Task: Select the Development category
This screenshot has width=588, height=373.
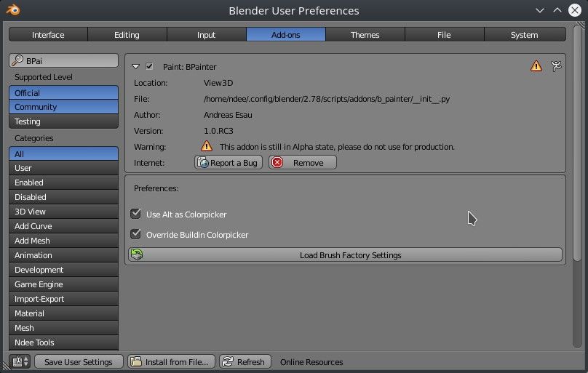Action: [x=63, y=270]
